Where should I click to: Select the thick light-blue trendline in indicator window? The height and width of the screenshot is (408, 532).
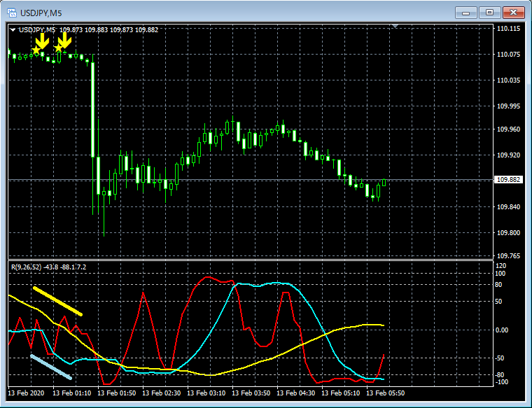51,367
